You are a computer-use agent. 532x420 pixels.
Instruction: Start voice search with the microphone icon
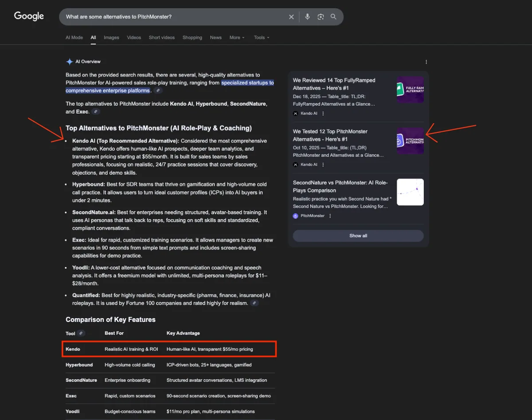308,17
